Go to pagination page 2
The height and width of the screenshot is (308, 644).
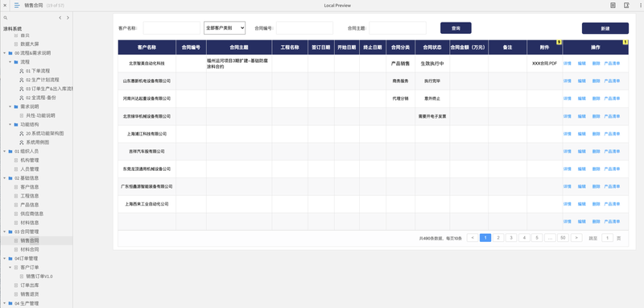498,238
